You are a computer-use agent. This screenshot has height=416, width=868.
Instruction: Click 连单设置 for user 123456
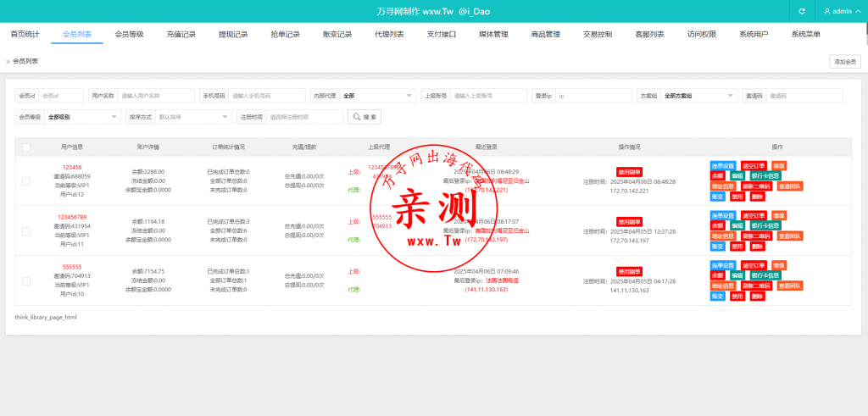723,166
